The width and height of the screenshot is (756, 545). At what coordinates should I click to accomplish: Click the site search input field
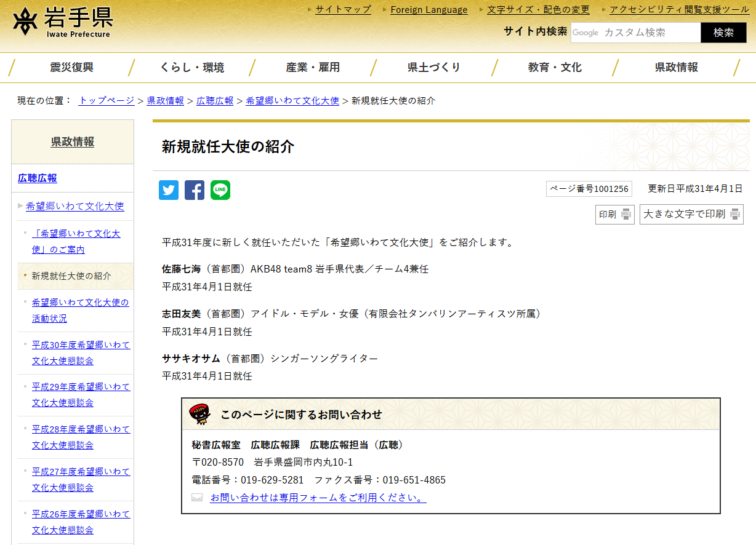point(635,33)
